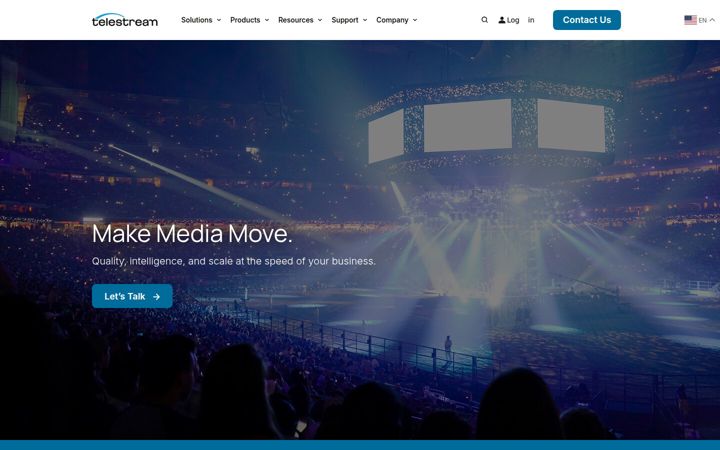Expand the chevron next to Solutions

219,20
